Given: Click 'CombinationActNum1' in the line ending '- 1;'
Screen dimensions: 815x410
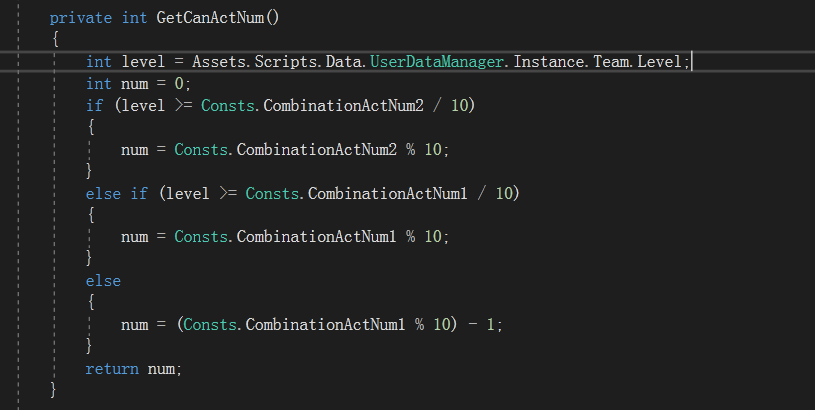Looking at the screenshot, I should coord(325,325).
